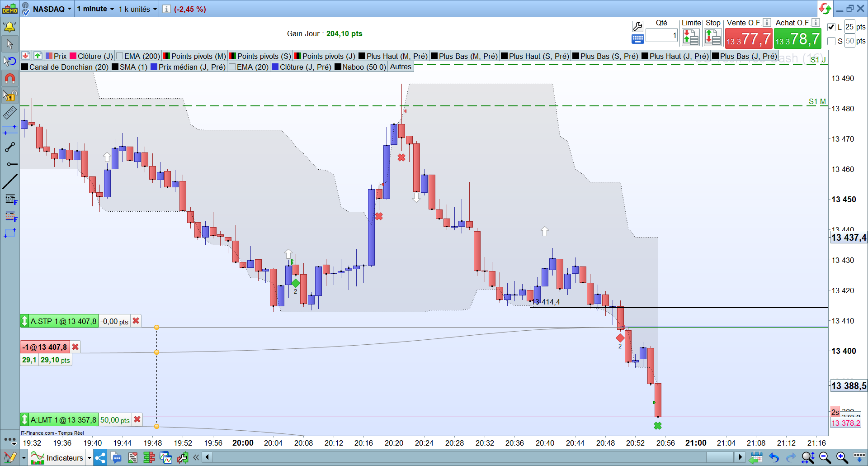This screenshot has width=868, height=466.
Task: Open the 1 minute timeframe dropdown
Action: click(95, 9)
